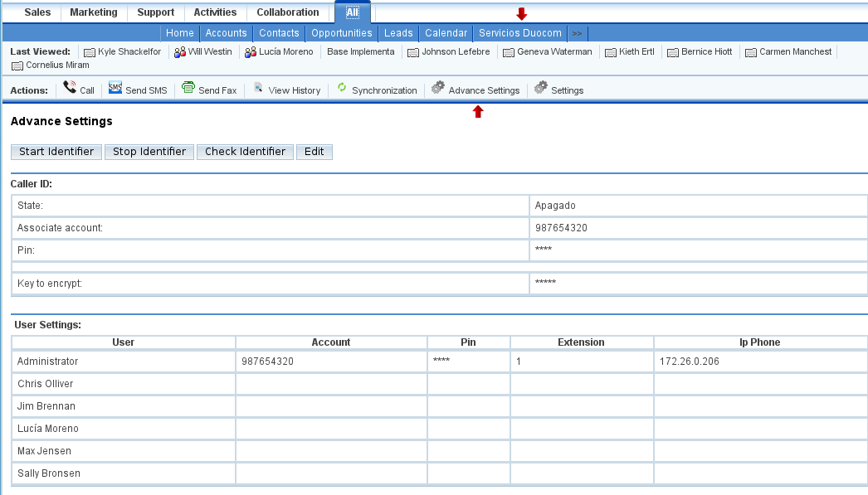Click the Send Fax printer icon
This screenshot has width=868, height=495.
(x=188, y=88)
